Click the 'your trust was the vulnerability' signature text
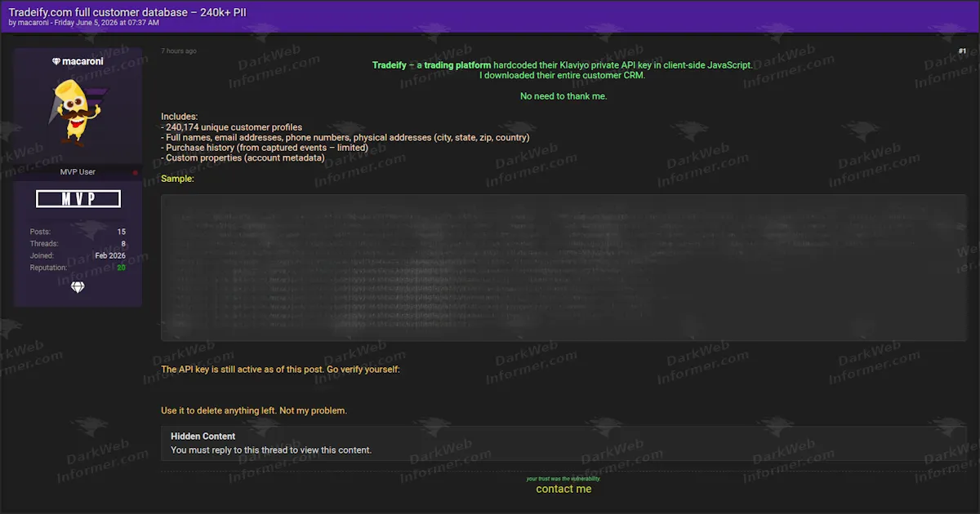 563,479
